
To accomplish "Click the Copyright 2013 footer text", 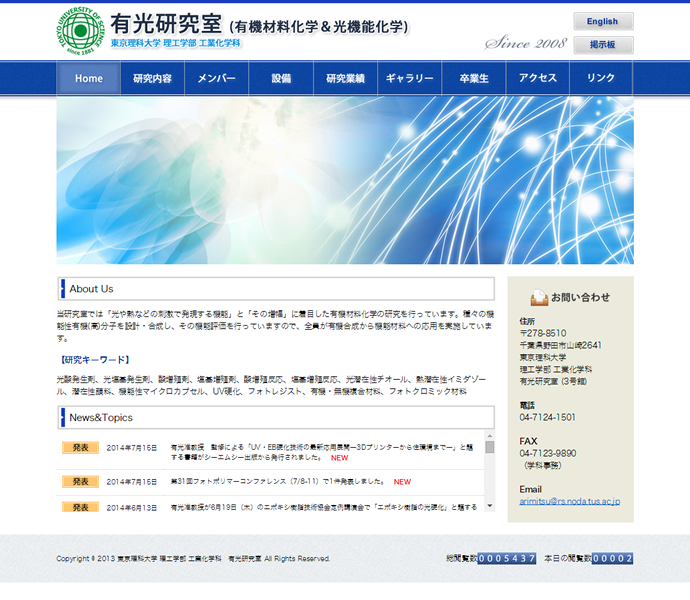I will point(193,559).
